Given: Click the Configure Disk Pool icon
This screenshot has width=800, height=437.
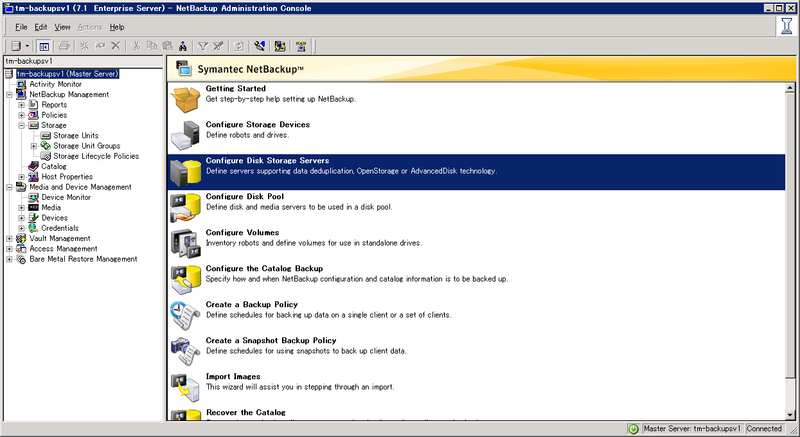Looking at the screenshot, I should tap(185, 208).
